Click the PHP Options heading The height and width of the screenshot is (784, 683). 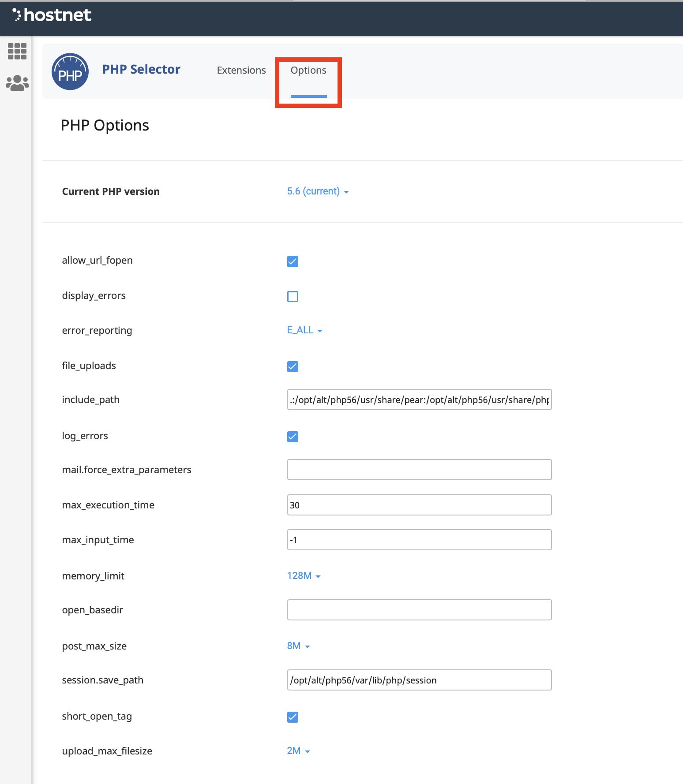point(105,126)
